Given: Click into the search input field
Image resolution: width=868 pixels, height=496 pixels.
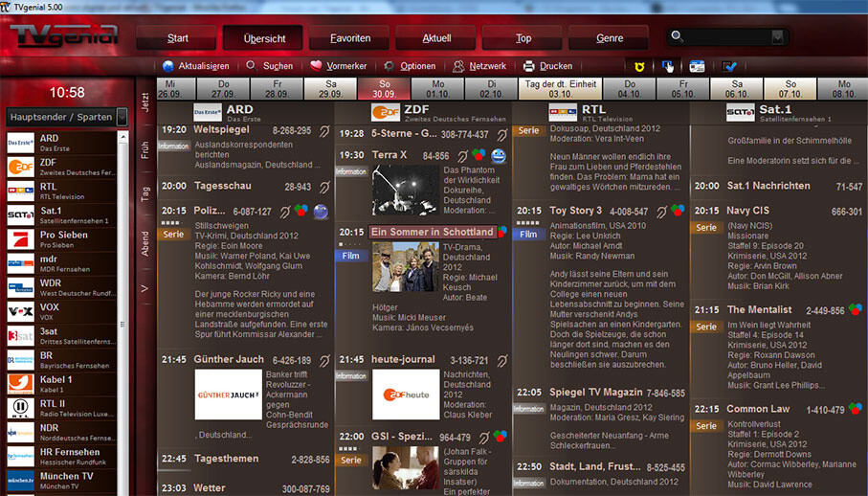Looking at the screenshot, I should coord(726,37).
